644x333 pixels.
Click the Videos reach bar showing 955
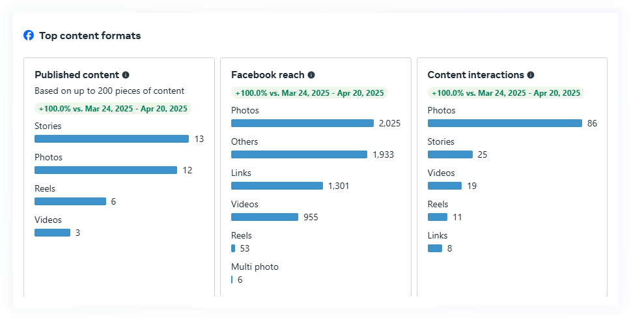tap(264, 217)
